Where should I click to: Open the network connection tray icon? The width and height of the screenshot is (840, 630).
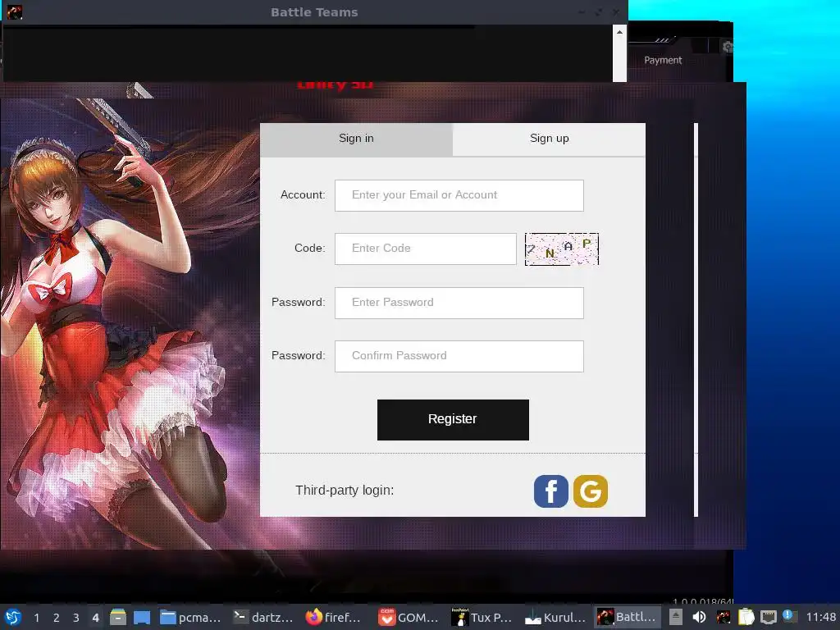[x=769, y=617]
